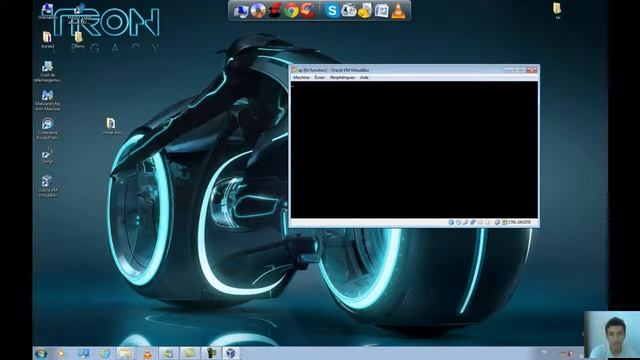
Task: Select the Code de la Route desktop shortcut
Action: (x=47, y=129)
